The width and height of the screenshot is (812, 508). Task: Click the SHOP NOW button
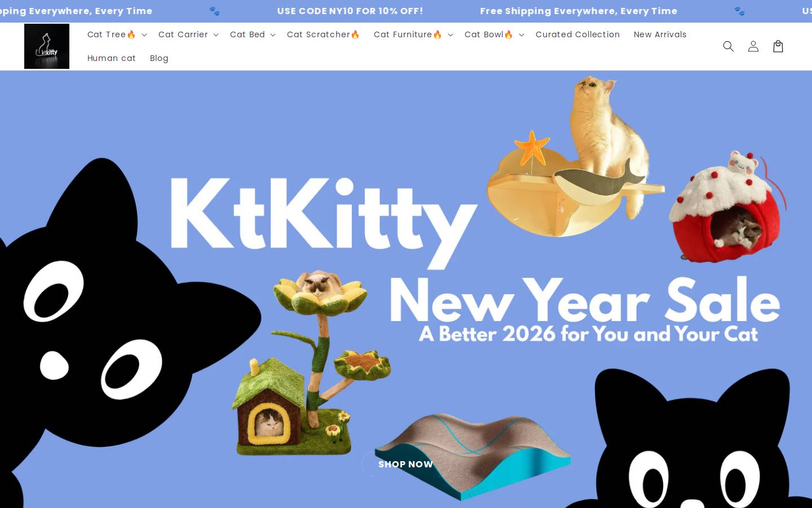[405, 464]
